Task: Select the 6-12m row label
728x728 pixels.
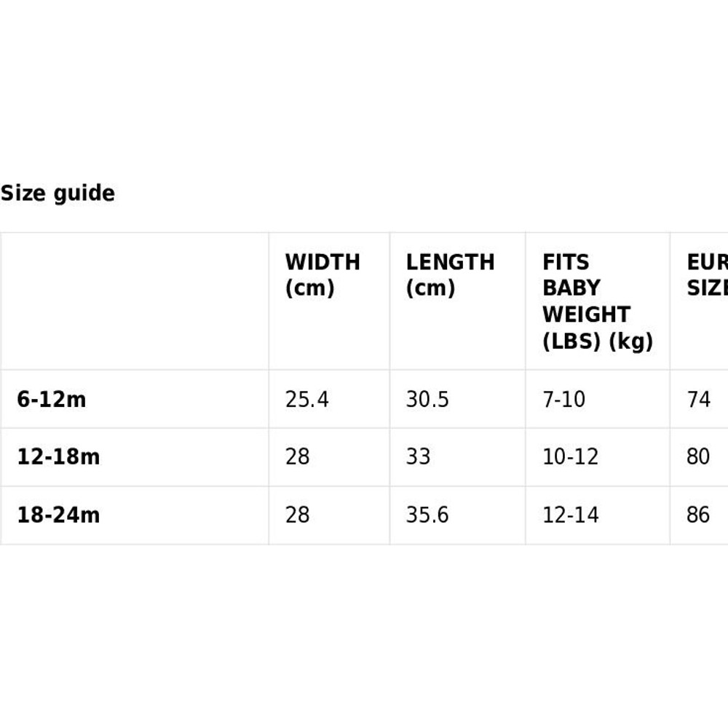Action: [51, 399]
